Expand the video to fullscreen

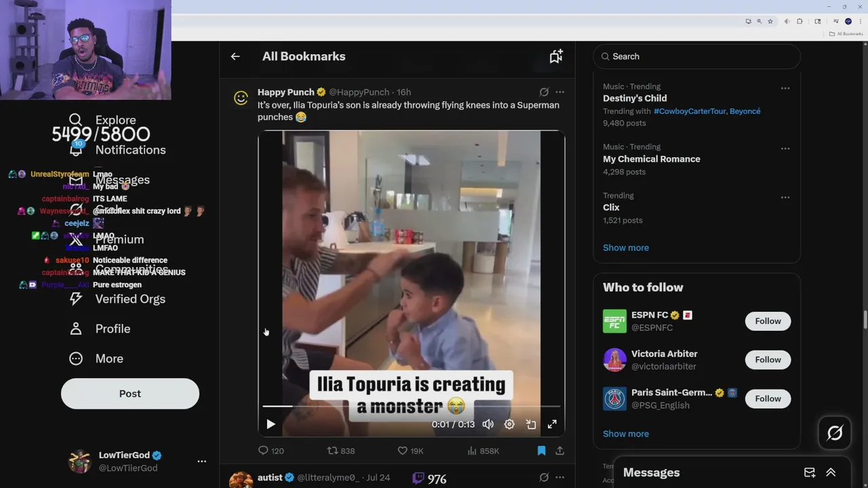[552, 424]
